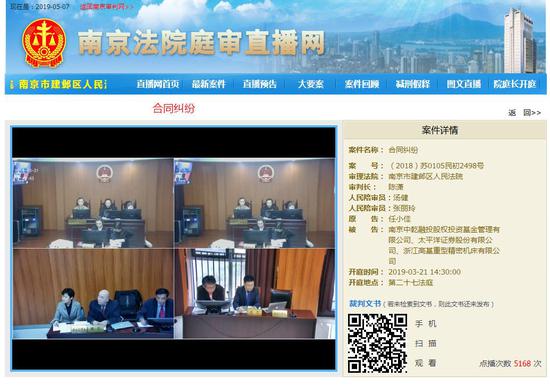This screenshot has height=385, width=550.
Task: Click the hearing time 2019-03-21 14:30:00
Action: 424,272
